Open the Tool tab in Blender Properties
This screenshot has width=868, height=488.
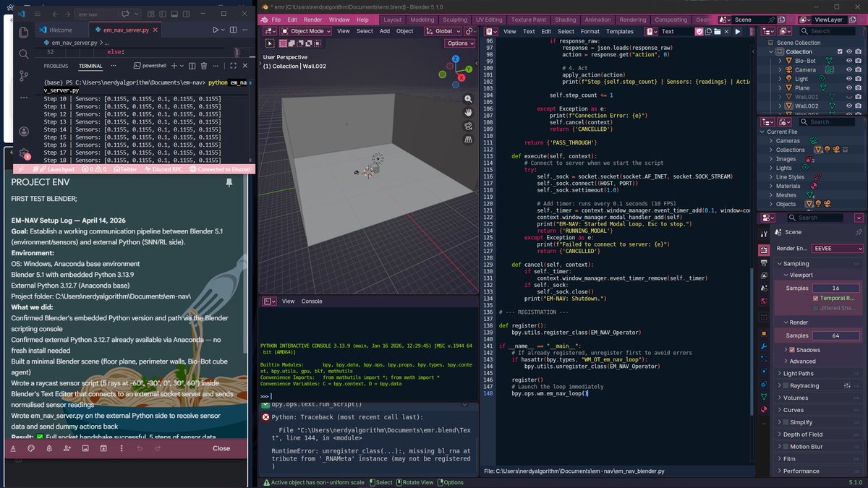(x=764, y=234)
